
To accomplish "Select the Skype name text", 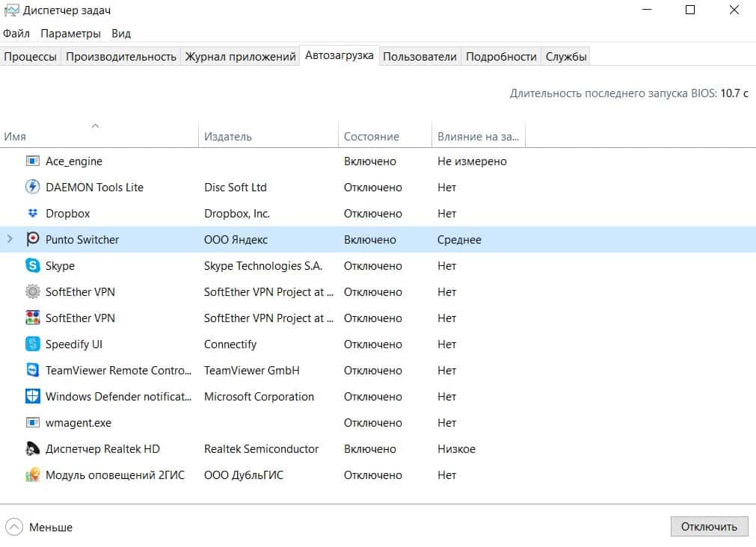I will pos(60,266).
